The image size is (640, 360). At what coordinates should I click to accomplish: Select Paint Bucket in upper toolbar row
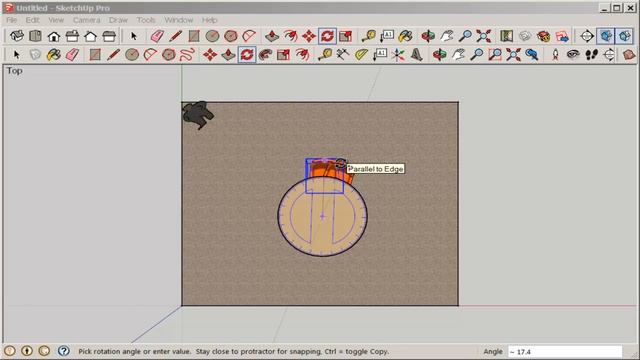point(405,36)
